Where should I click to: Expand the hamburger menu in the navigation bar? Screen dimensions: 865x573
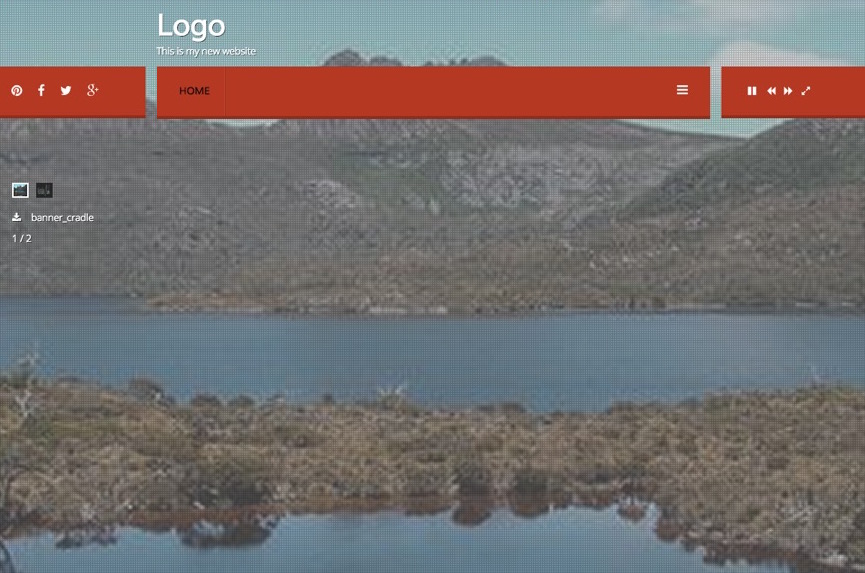682,90
